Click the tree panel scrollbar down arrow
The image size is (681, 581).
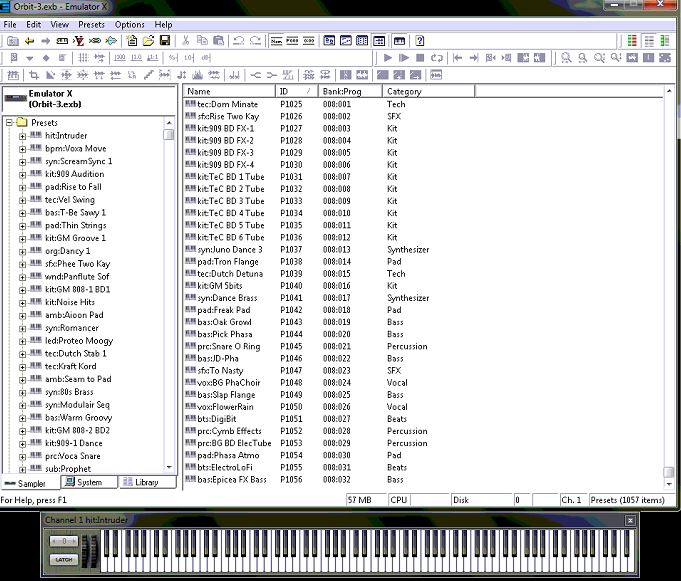point(169,467)
